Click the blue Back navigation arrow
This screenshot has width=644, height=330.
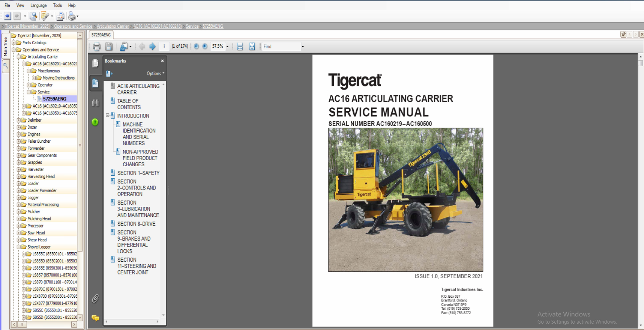click(x=8, y=16)
